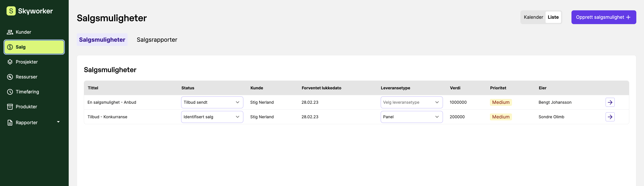The width and height of the screenshot is (644, 186).
Task: Open the 'Velg leveransetype' dropdown
Action: click(x=411, y=102)
